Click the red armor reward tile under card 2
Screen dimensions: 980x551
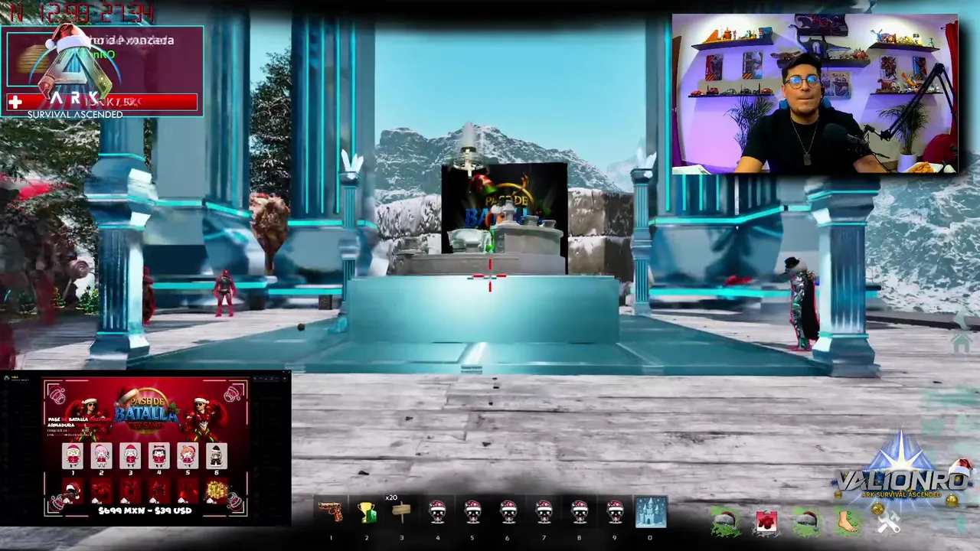tap(101, 491)
